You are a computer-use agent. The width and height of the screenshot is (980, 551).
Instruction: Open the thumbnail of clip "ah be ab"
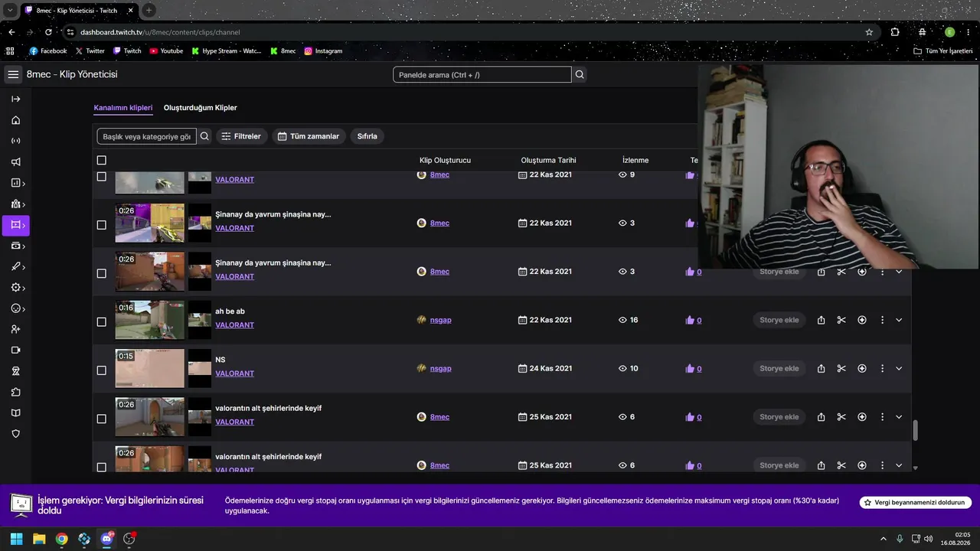point(150,320)
